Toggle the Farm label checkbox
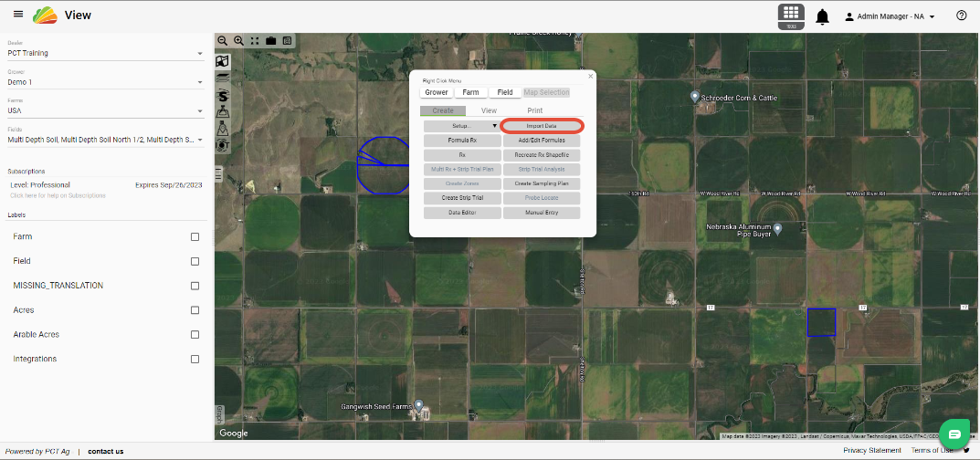 coord(195,237)
